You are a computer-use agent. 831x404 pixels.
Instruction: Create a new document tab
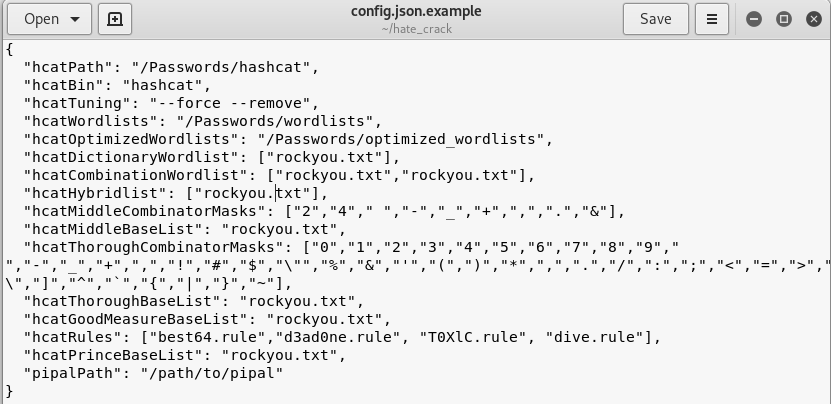(x=115, y=19)
